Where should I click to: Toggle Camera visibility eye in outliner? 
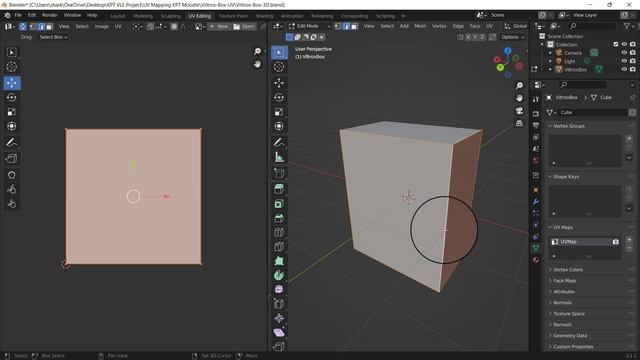click(x=624, y=53)
